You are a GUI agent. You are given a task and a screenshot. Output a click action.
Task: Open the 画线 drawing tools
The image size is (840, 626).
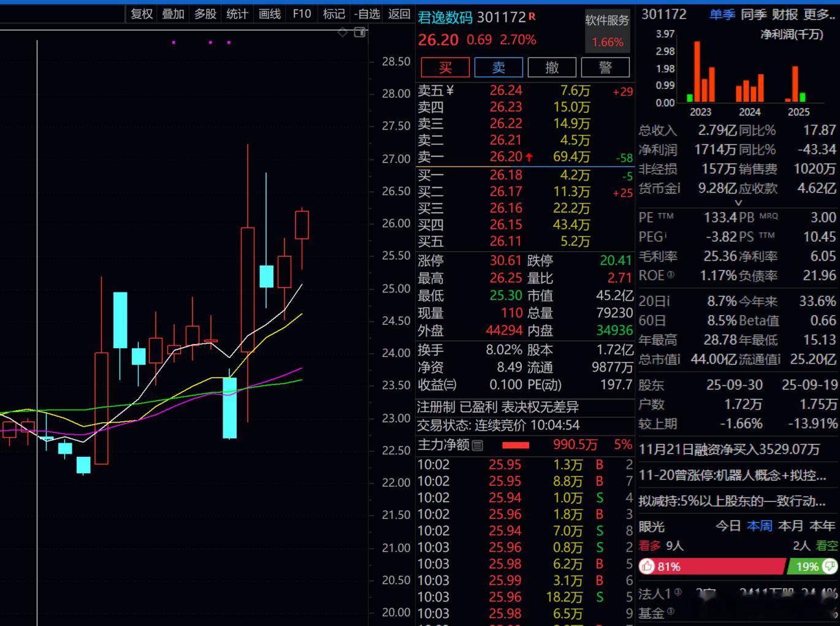(x=270, y=14)
